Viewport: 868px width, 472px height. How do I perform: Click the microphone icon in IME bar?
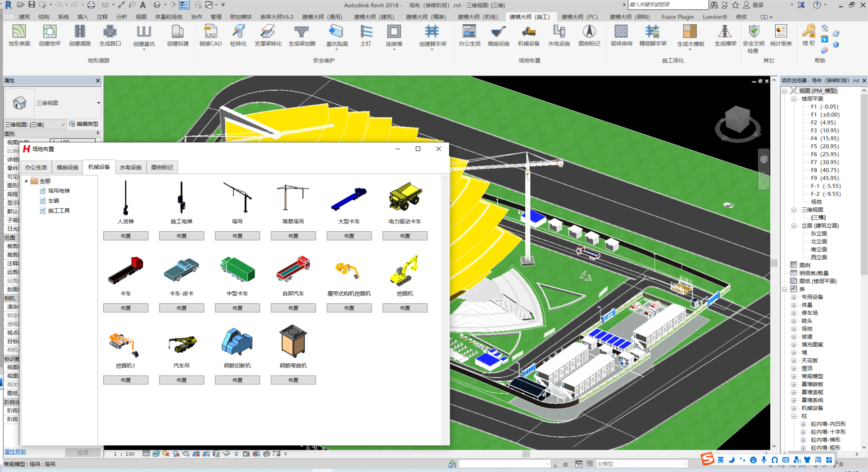click(x=764, y=460)
